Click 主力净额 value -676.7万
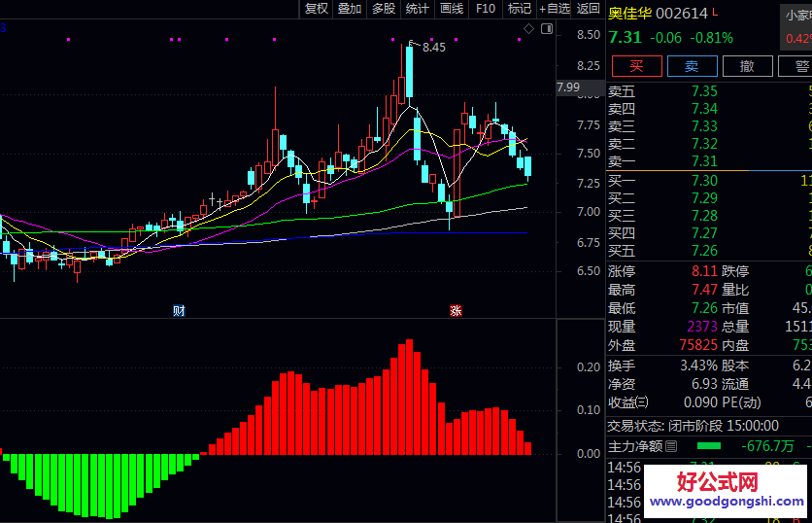The height and width of the screenshot is (523, 812). 767,446
